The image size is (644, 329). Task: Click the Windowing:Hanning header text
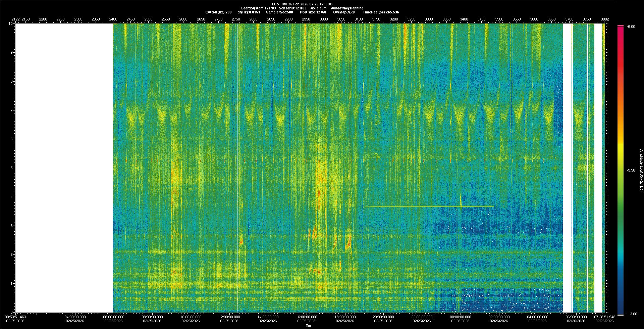(347, 8)
